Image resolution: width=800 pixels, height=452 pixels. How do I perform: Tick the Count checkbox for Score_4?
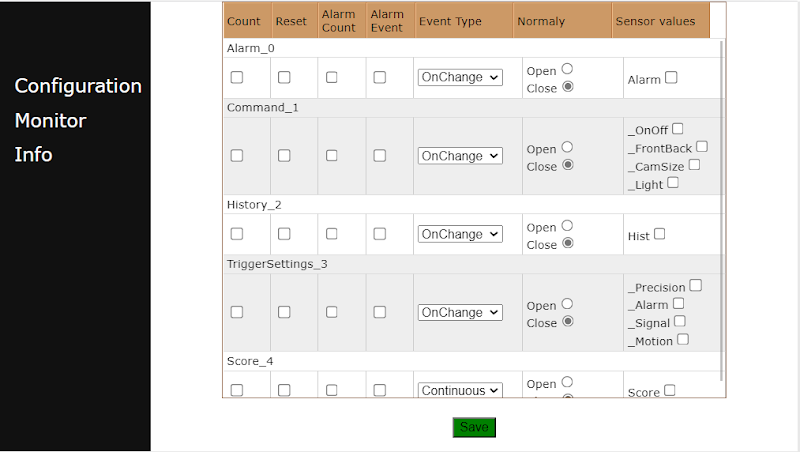tap(237, 390)
